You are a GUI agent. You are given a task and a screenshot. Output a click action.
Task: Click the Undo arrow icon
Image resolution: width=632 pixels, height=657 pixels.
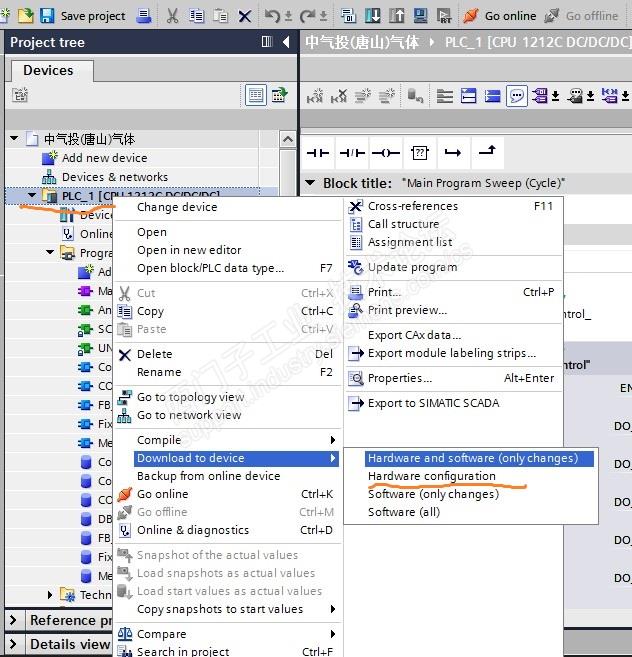pos(272,16)
